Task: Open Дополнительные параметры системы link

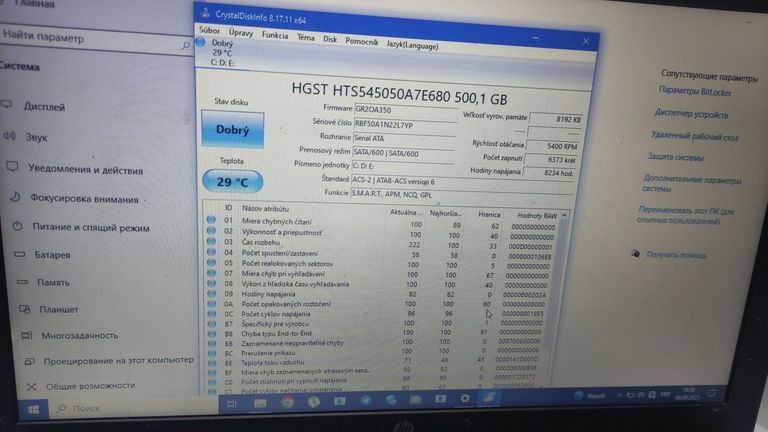Action: (x=691, y=184)
